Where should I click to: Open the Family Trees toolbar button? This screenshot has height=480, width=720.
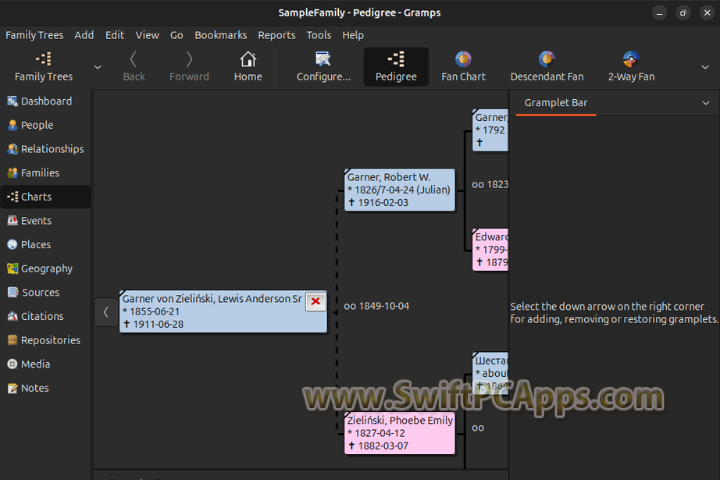point(44,67)
